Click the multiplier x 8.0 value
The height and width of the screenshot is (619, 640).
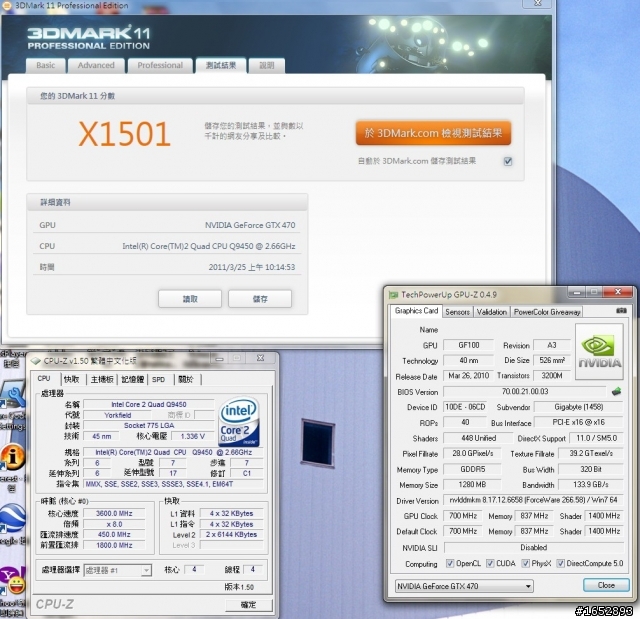click(114, 524)
